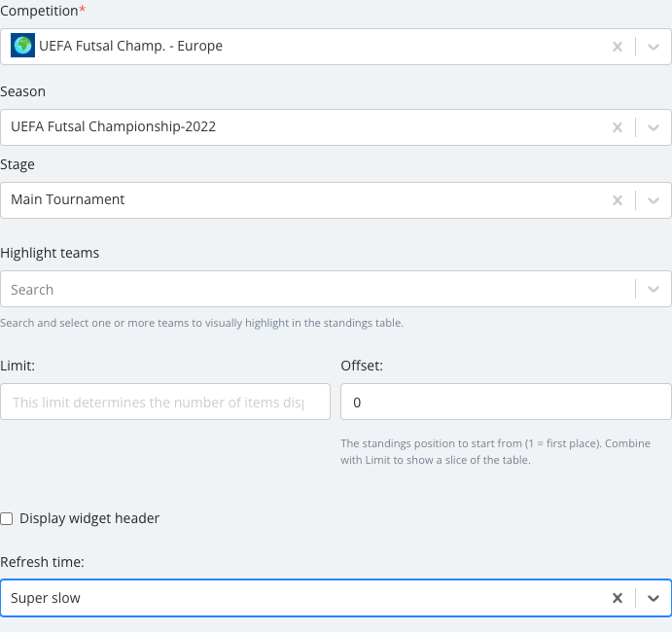Click the Main Tournament value
672x632 pixels.
[x=68, y=199]
